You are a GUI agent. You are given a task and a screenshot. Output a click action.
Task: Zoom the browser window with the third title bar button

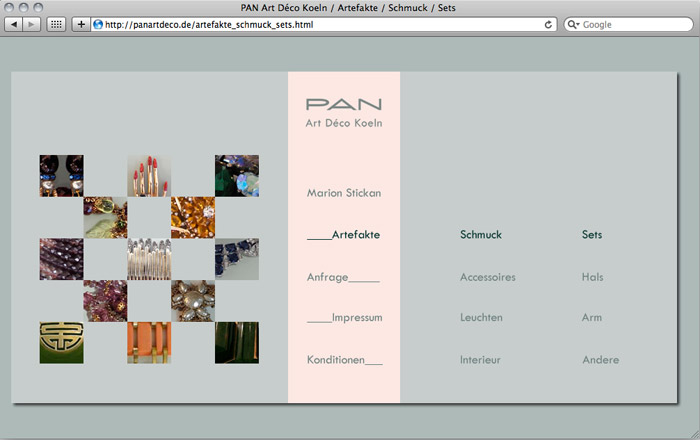pyautogui.click(x=38, y=8)
